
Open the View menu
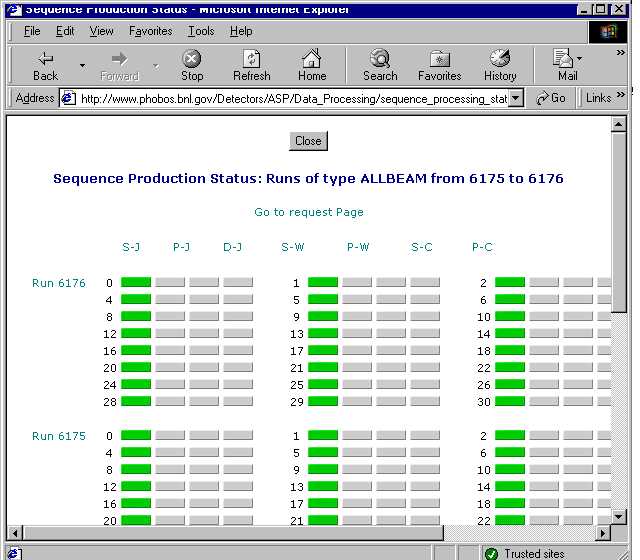pos(102,31)
